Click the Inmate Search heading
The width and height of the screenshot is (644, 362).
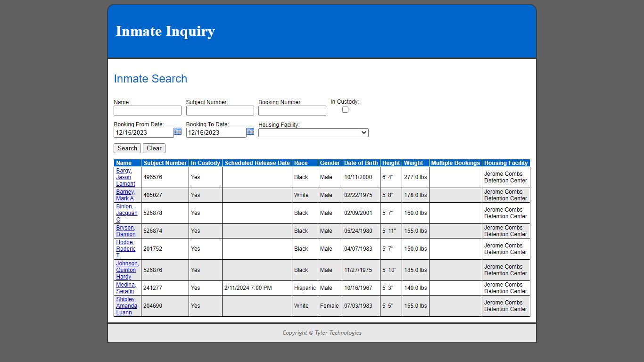150,79
